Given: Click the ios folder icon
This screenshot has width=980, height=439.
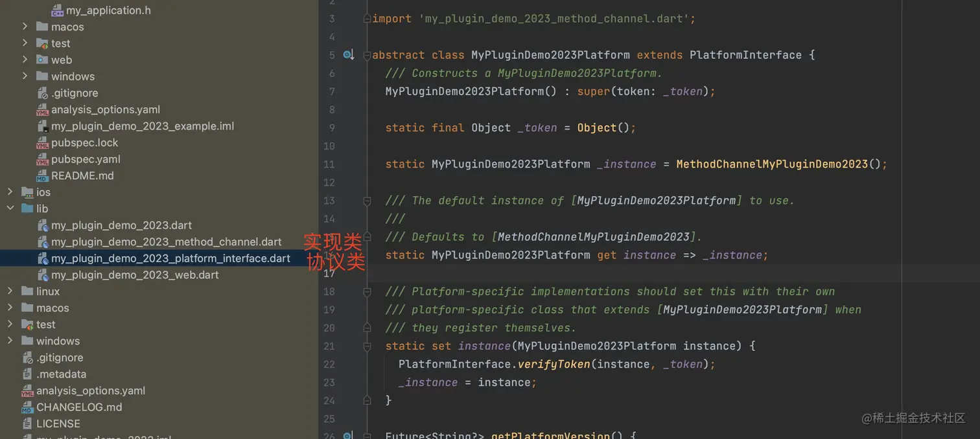Looking at the screenshot, I should point(27,192).
